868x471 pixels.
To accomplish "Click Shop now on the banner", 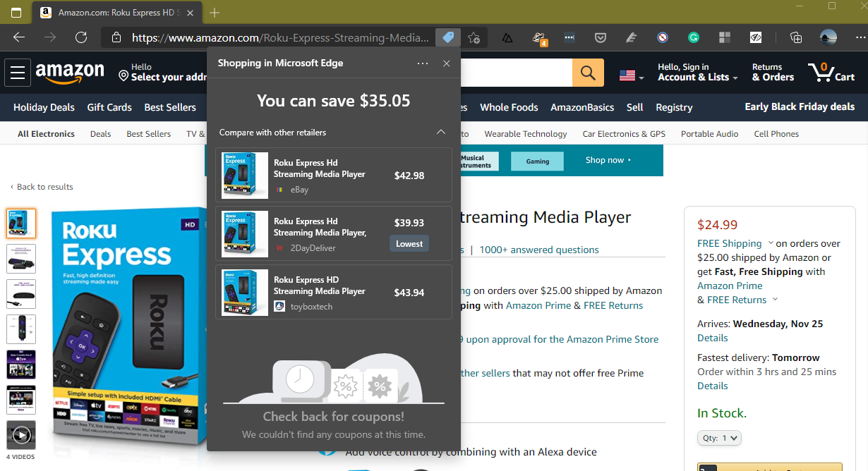I will pyautogui.click(x=608, y=160).
